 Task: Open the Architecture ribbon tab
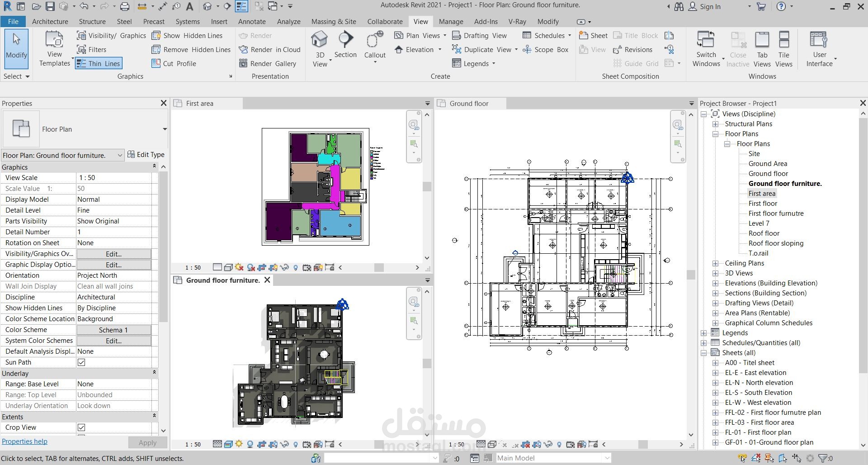(50, 22)
